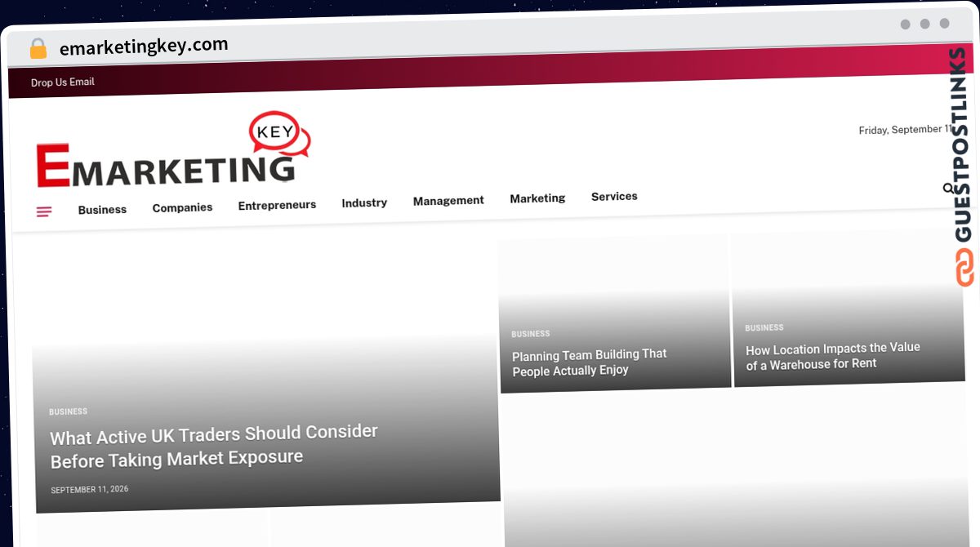Open Planning Team Building article headline
The width and height of the screenshot is (980, 547).
(590, 362)
